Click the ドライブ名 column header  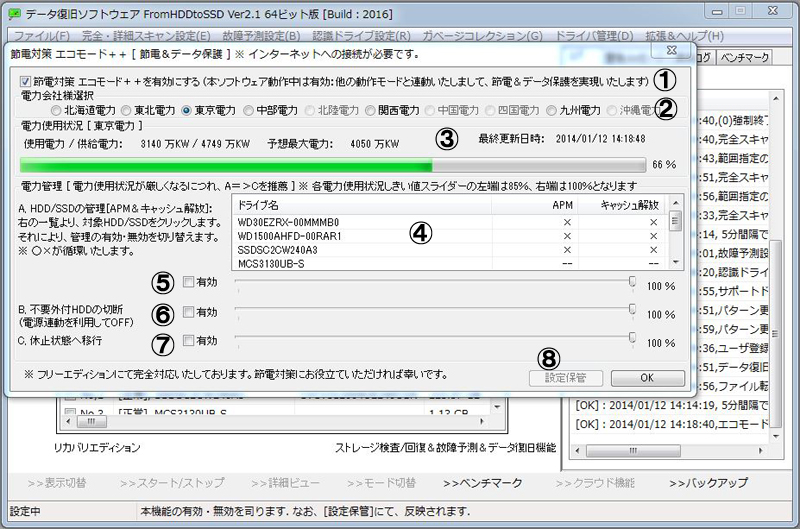pyautogui.click(x=362, y=205)
